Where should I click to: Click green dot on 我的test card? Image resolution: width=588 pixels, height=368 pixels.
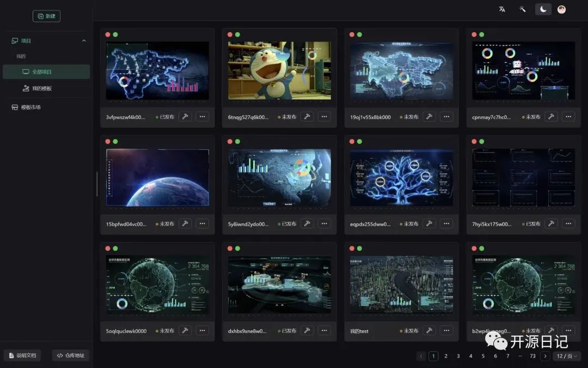point(359,249)
